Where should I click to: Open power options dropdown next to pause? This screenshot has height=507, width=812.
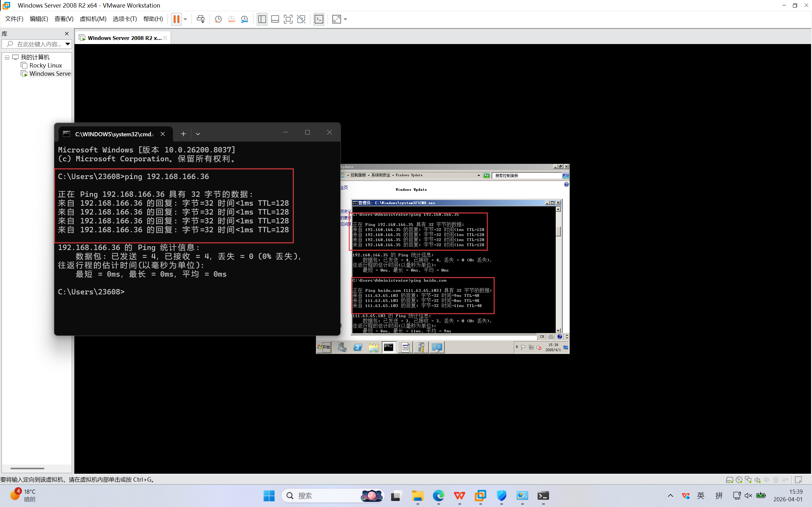click(185, 19)
